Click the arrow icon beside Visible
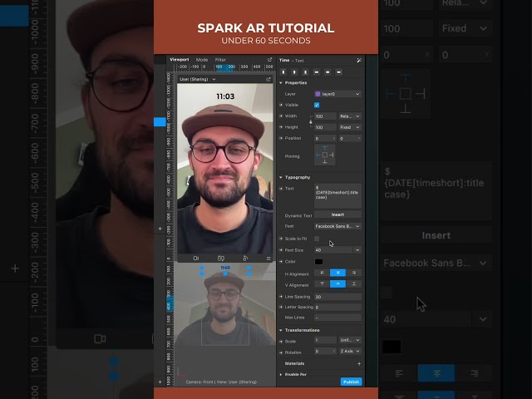532x399 pixels. [x=281, y=105]
